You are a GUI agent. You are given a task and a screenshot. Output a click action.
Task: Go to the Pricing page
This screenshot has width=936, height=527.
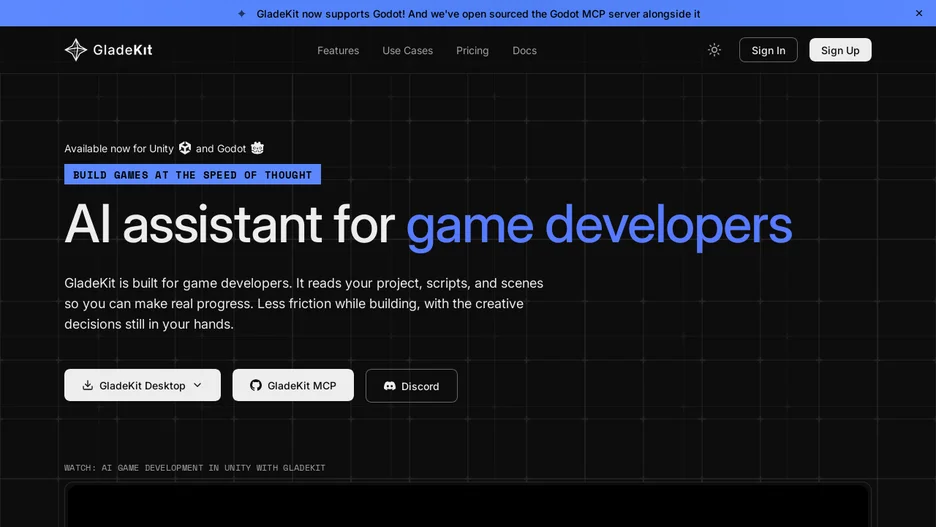click(x=472, y=51)
